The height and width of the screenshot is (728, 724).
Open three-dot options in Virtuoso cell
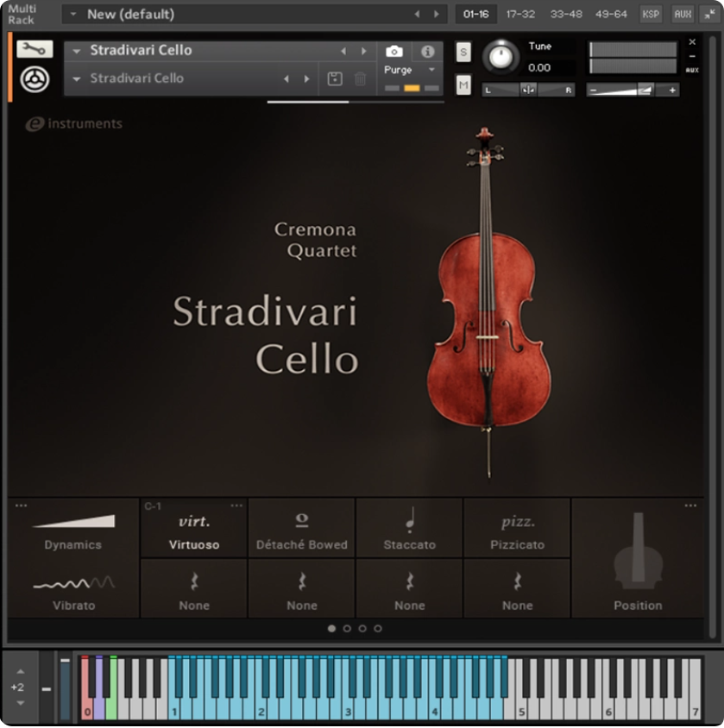(x=236, y=505)
